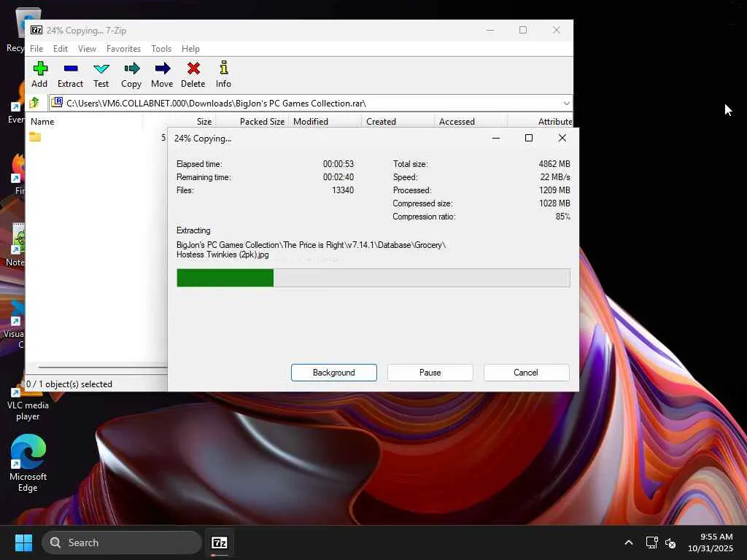Pause the extraction process
Image resolution: width=747 pixels, height=560 pixels.
click(x=430, y=373)
